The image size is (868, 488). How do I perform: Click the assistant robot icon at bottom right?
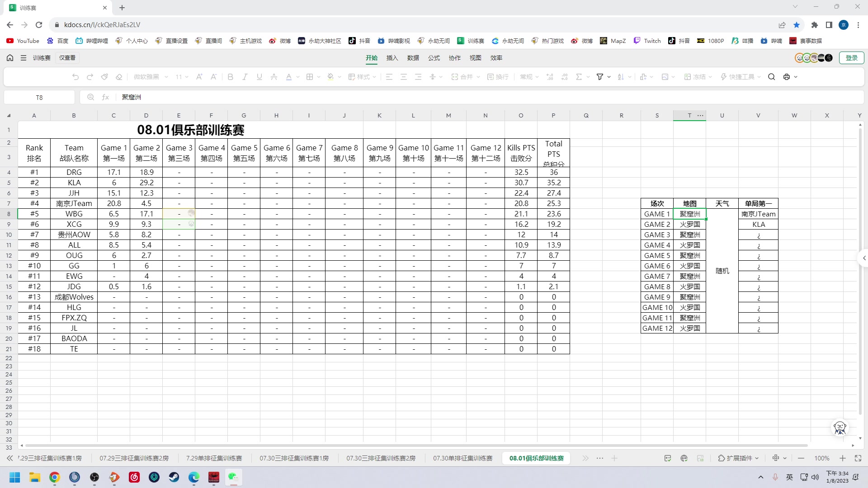pyautogui.click(x=840, y=427)
